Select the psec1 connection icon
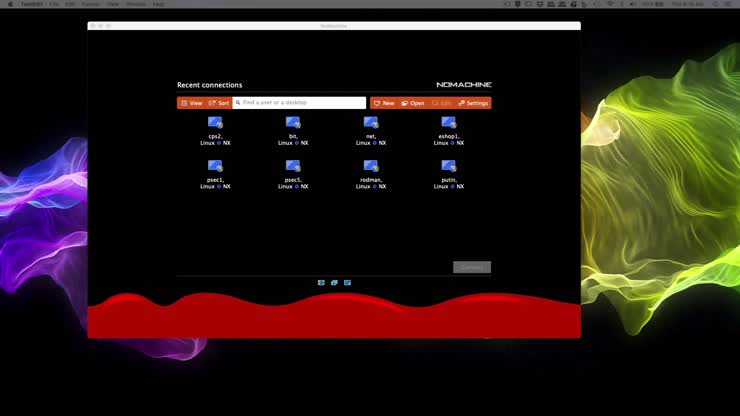Screen dimensions: 740x416 [215, 166]
